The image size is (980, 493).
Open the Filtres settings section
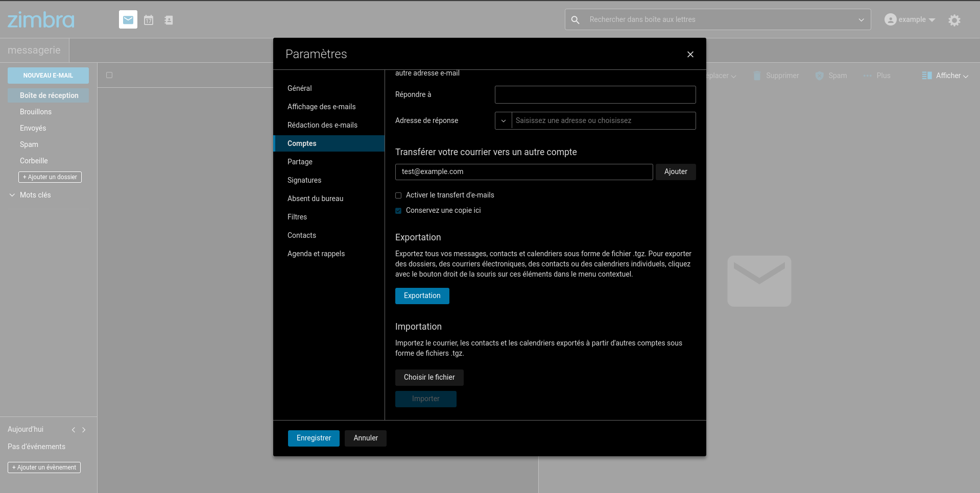tap(297, 217)
